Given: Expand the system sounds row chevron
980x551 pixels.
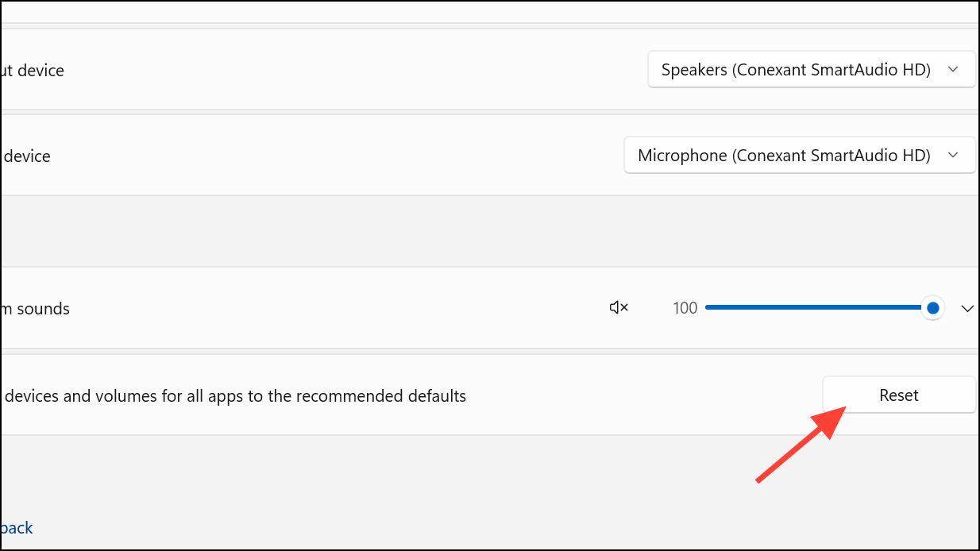Looking at the screenshot, I should (967, 309).
